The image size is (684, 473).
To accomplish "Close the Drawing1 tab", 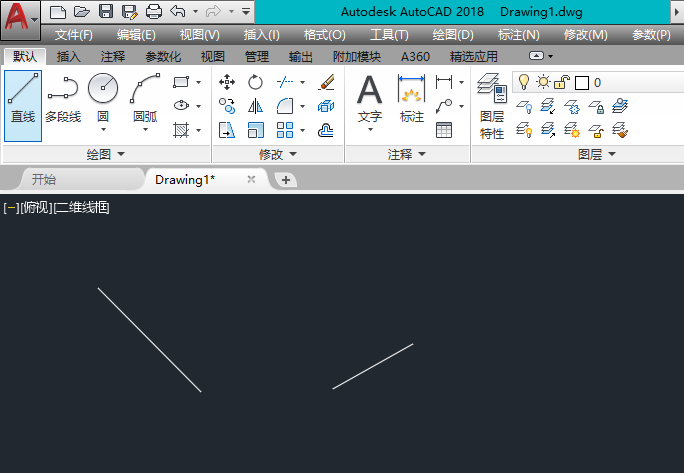I will coord(251,179).
